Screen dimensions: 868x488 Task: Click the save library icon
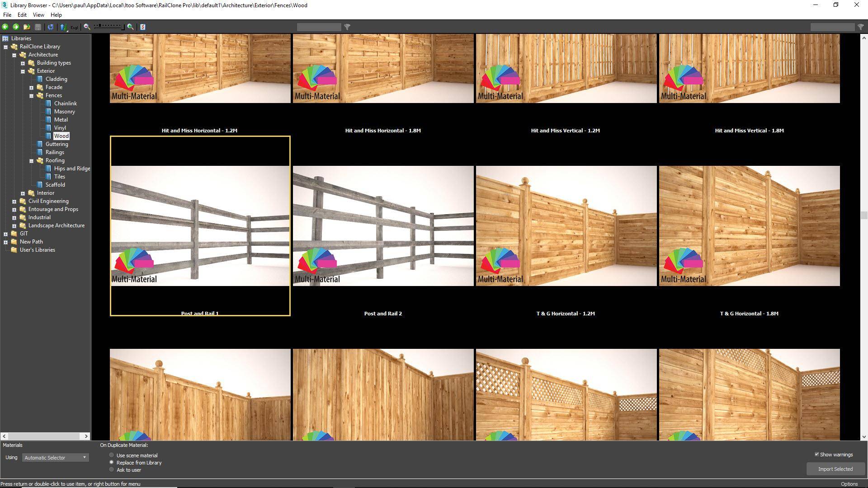38,27
